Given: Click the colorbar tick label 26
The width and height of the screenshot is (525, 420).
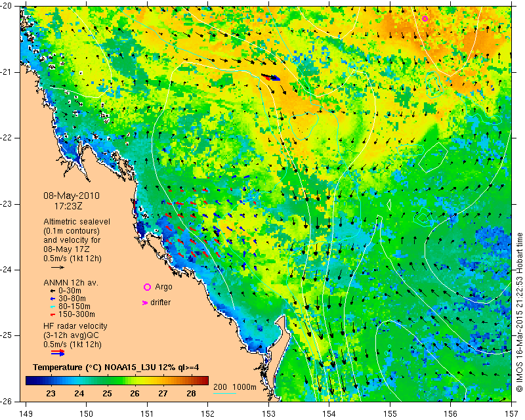Looking at the screenshot, I should coord(135,394).
